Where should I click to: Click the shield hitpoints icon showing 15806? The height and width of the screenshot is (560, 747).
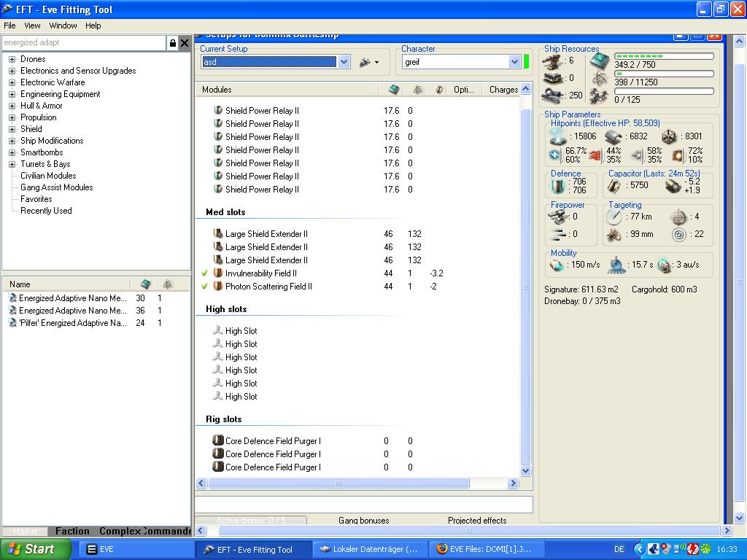pyautogui.click(x=558, y=136)
